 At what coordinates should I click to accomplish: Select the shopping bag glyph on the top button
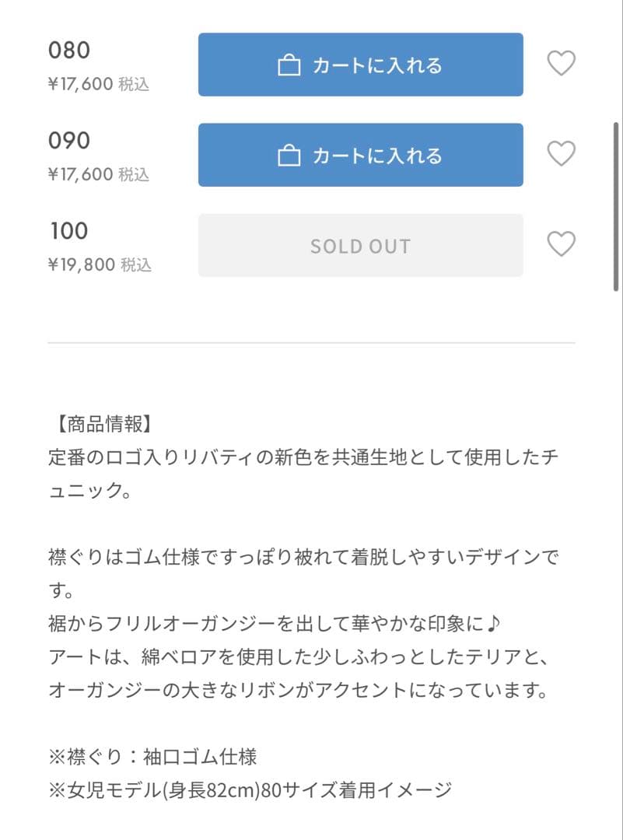(289, 65)
